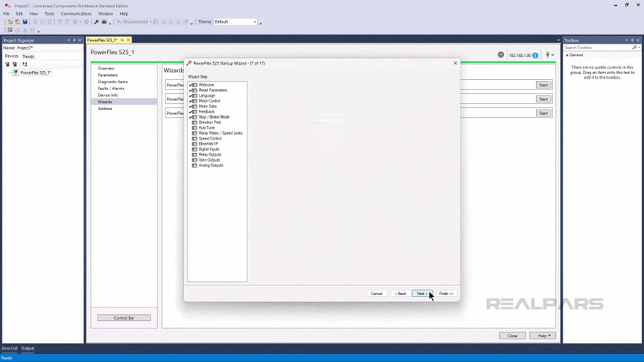Image resolution: width=644 pixels, height=362 pixels.
Task: Click the Toolbox search magnifier icon
Action: point(635,48)
